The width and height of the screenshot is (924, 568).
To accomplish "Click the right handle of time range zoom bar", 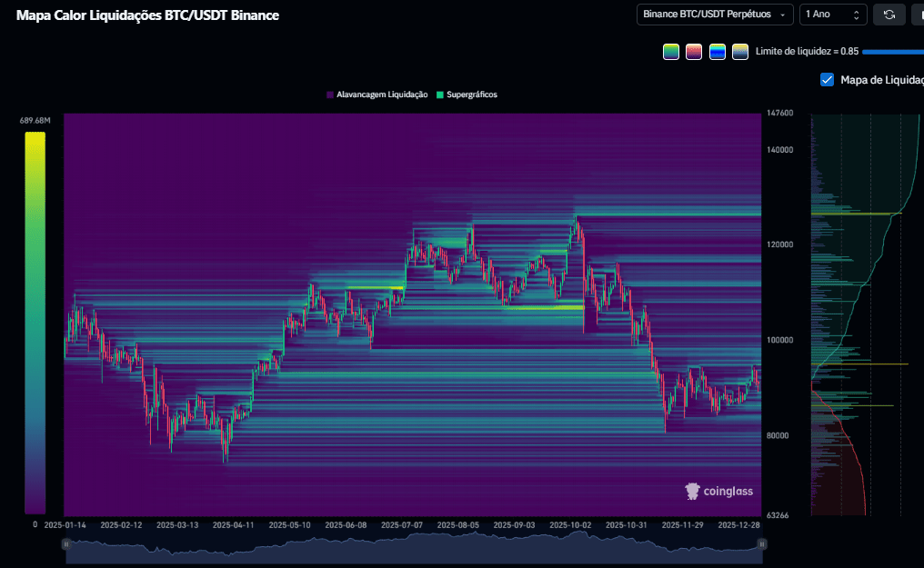I will tap(762, 543).
